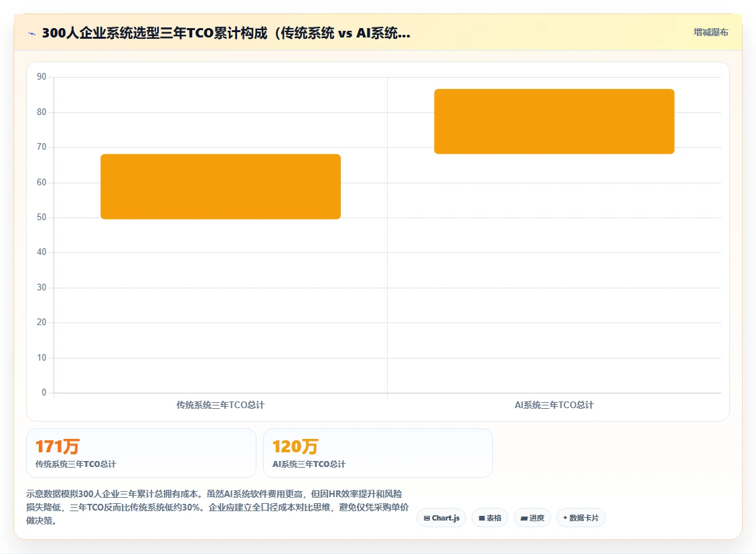Click x-axis label AI系统三年TCO总计
The height and width of the screenshot is (554, 756).
coord(554,405)
